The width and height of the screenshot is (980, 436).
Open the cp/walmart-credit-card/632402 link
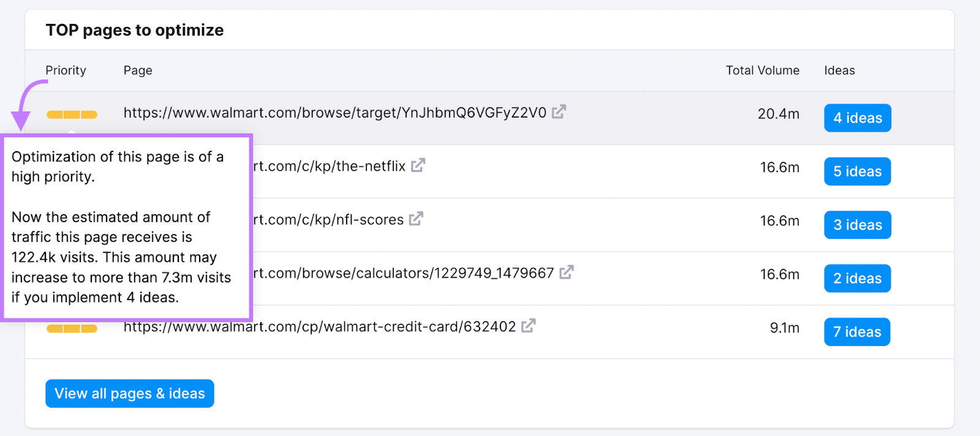(320, 326)
